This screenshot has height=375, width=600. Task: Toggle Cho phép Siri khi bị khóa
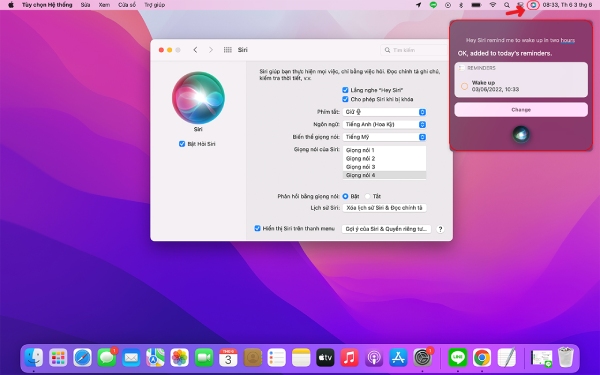click(x=345, y=99)
